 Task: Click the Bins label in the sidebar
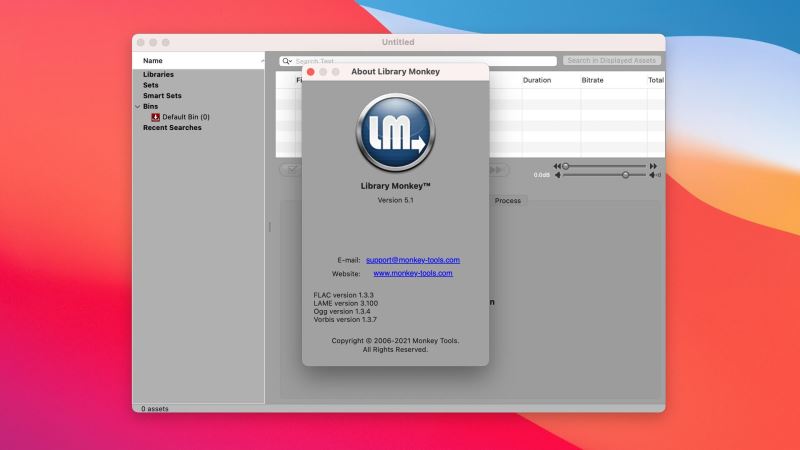coord(151,107)
